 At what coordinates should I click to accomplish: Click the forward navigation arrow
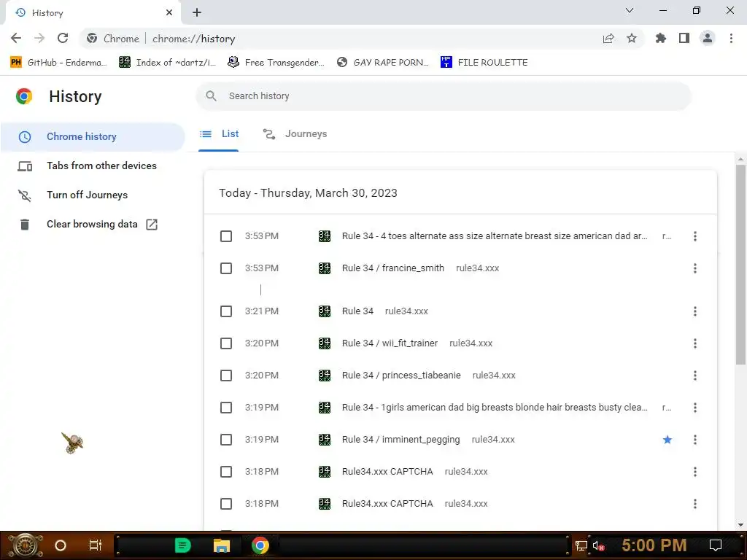click(x=39, y=38)
